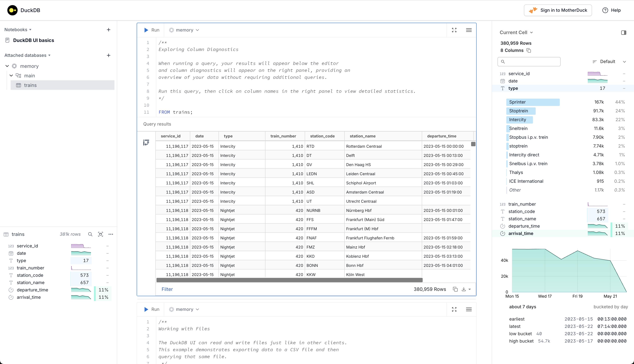This screenshot has width=634, height=364.
Task: Open the memory database selector dropdown
Action: click(184, 30)
